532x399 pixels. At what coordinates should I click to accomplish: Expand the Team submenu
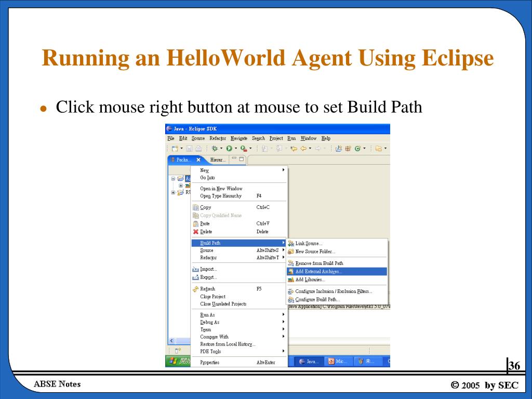pos(239,329)
